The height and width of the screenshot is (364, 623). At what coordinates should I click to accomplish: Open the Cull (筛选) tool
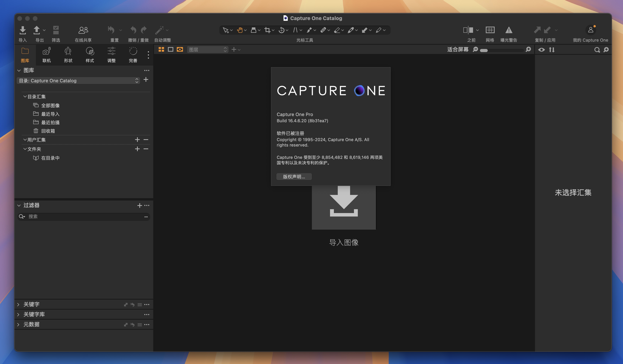56,30
